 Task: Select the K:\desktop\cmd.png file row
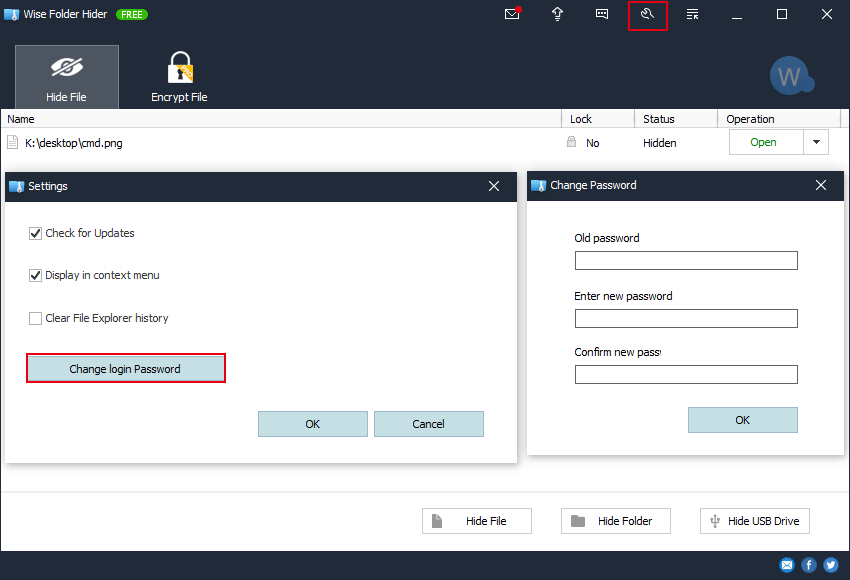[423, 143]
